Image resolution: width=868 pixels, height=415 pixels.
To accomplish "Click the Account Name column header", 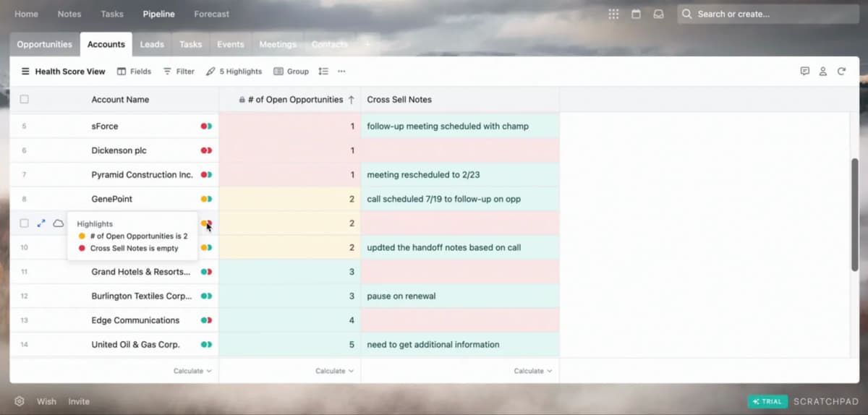I will coord(120,100).
